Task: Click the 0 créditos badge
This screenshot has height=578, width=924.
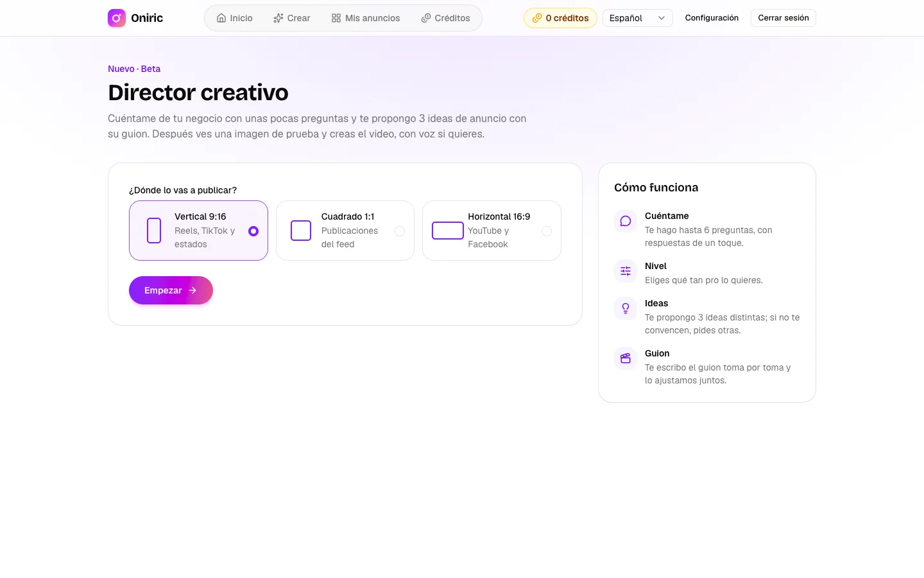Action: tap(560, 18)
